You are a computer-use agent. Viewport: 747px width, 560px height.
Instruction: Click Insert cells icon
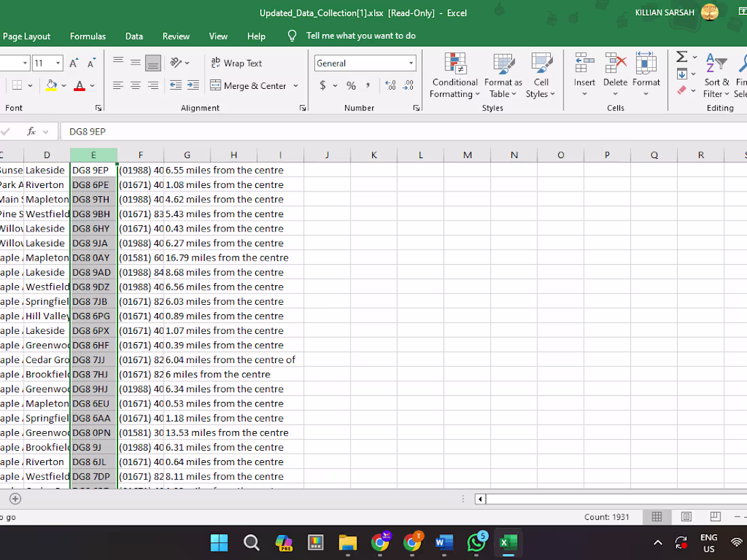585,63
